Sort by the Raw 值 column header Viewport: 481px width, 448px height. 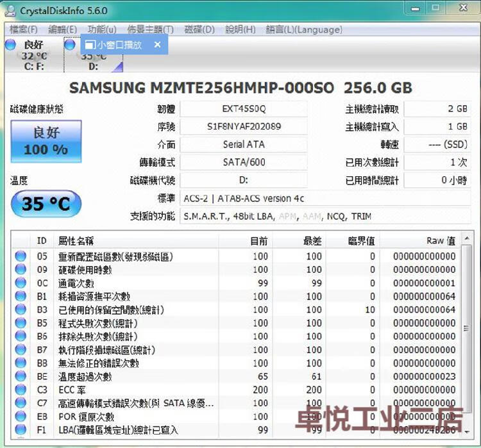pos(440,241)
